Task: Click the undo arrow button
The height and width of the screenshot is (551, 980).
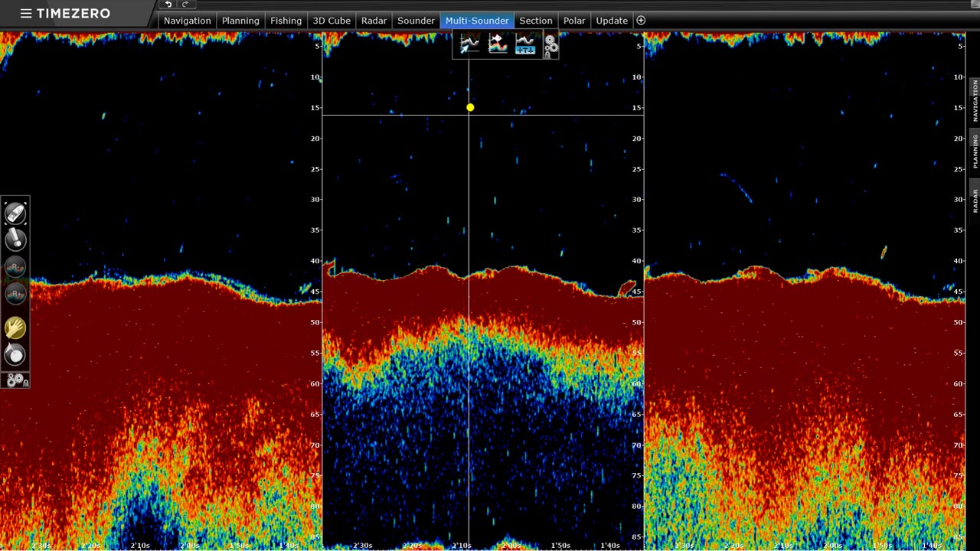Action: tap(168, 5)
